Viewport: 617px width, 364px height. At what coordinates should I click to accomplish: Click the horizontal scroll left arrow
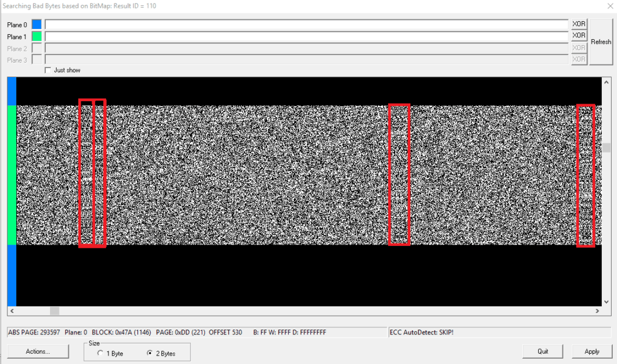(x=12, y=311)
